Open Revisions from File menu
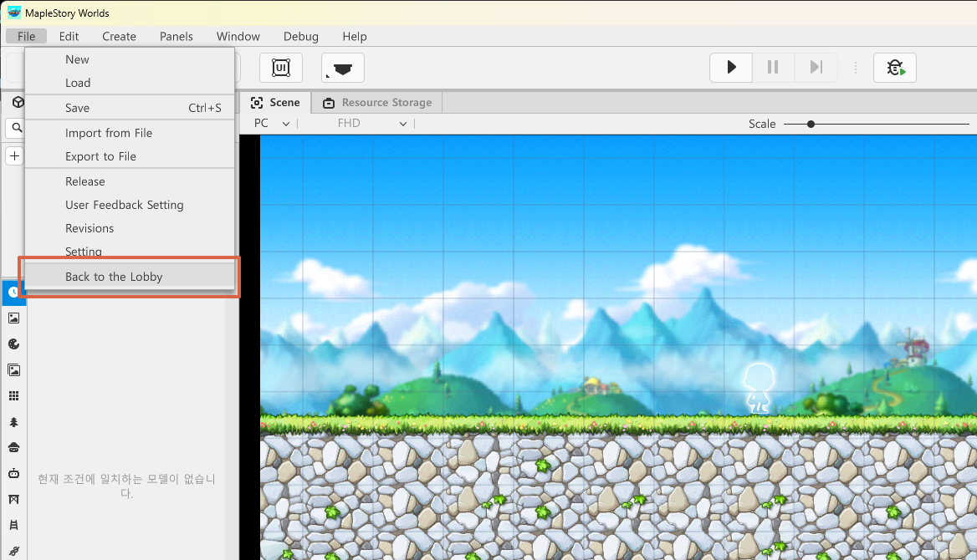 tap(130, 228)
